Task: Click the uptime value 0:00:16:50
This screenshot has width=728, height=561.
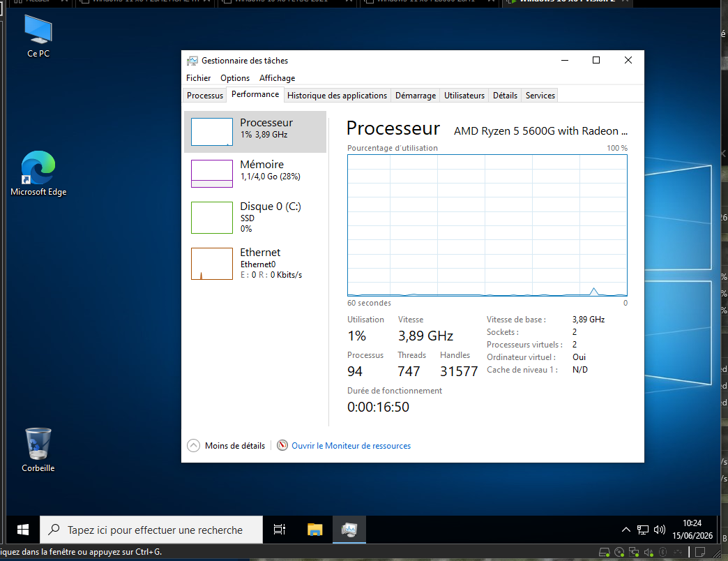Action: point(378,407)
